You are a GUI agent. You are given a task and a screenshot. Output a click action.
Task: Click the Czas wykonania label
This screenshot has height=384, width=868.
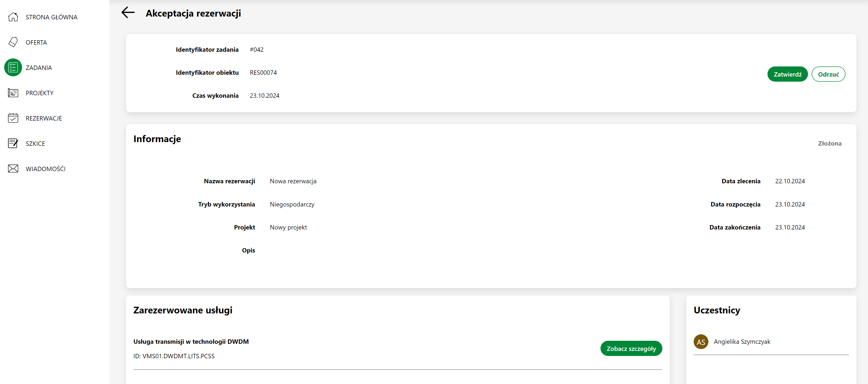pos(215,96)
